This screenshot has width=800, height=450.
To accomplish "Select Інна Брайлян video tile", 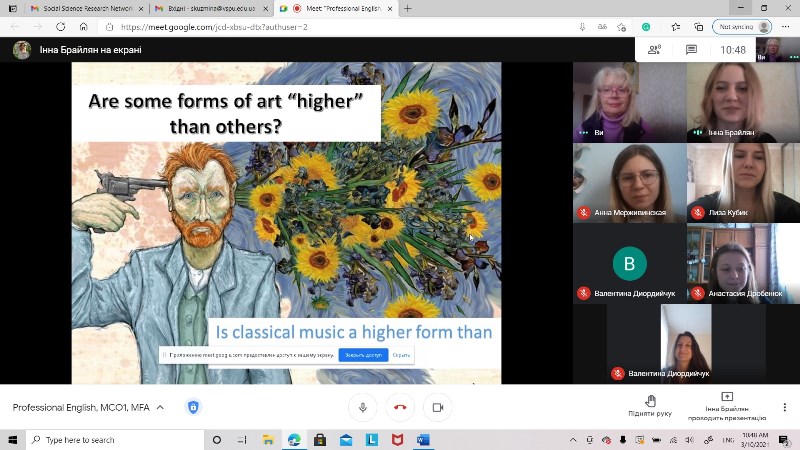I will [743, 102].
